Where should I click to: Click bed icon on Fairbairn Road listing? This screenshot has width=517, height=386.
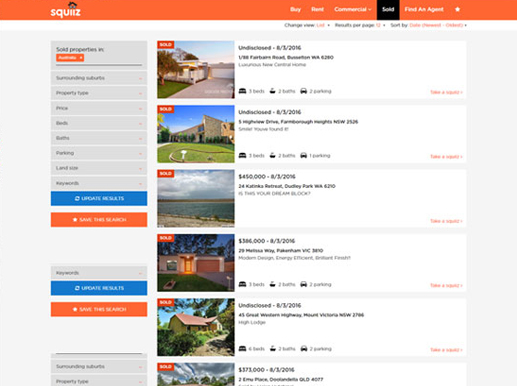coord(242,91)
